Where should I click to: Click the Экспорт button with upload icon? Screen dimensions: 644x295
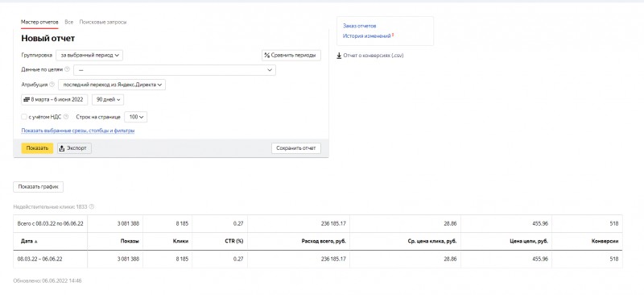click(74, 148)
